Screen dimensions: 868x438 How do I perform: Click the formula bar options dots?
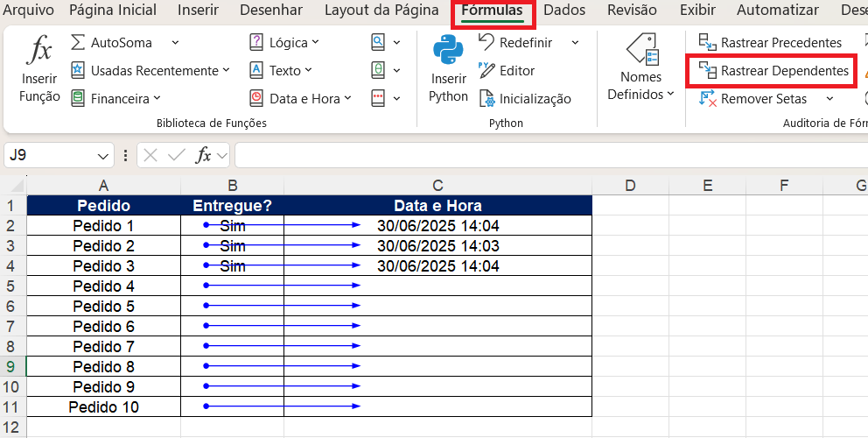126,155
